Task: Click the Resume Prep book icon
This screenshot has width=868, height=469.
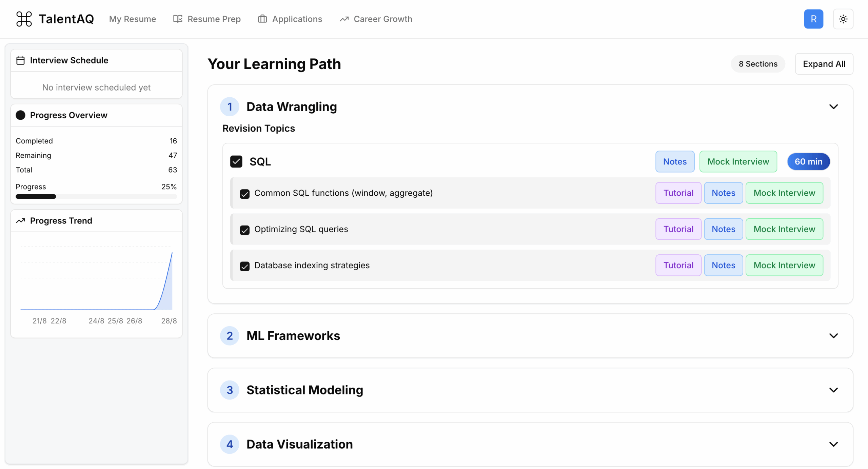Action: [x=178, y=19]
